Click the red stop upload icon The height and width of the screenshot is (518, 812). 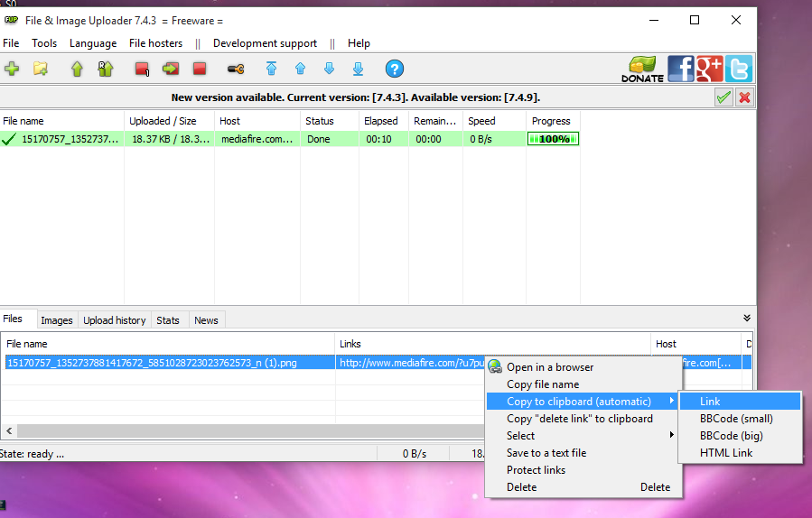200,69
